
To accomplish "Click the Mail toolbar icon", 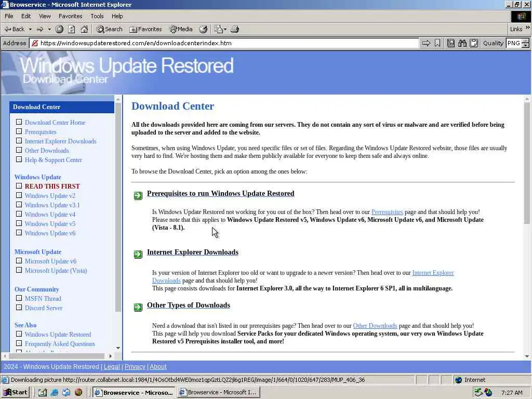I will 219,29.
